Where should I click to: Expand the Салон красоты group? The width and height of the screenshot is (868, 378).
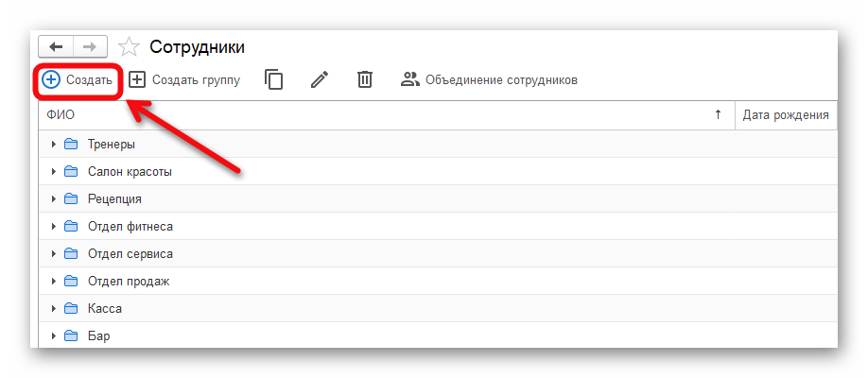coord(54,172)
